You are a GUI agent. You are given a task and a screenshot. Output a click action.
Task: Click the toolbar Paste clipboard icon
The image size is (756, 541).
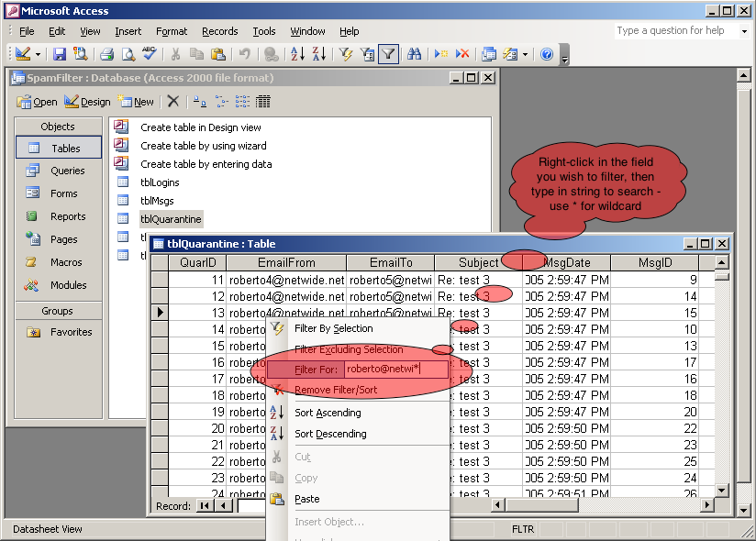pyautogui.click(x=218, y=54)
